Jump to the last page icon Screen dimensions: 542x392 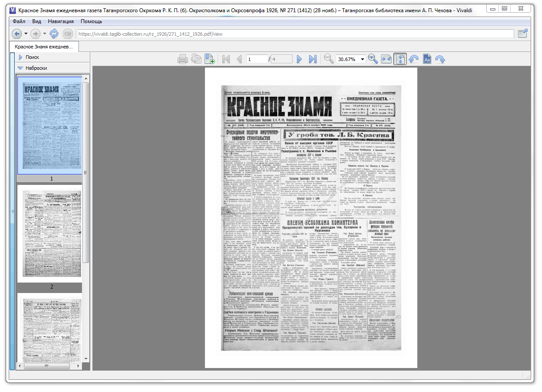click(313, 59)
